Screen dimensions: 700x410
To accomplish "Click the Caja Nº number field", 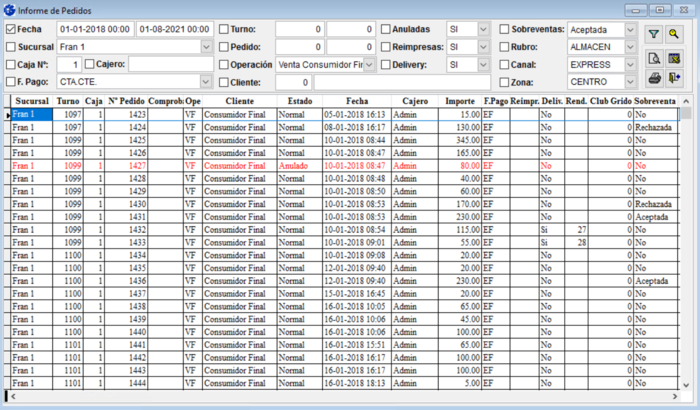I will coord(70,65).
